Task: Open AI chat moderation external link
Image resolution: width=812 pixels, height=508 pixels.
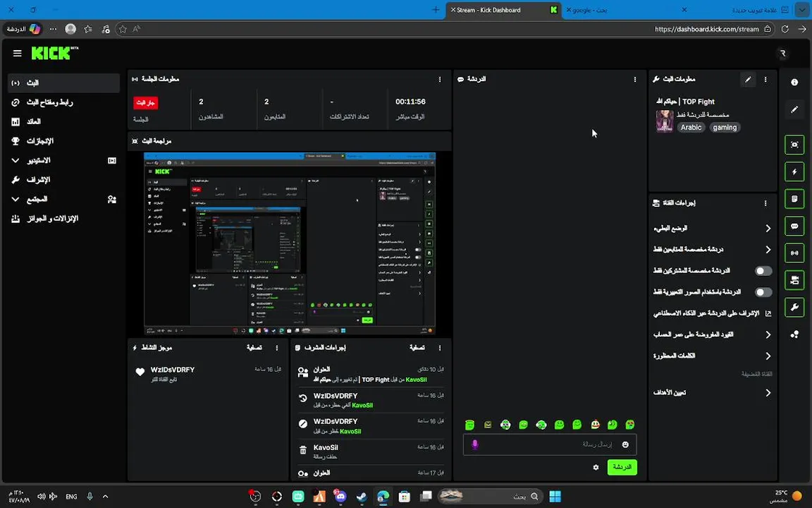Action: [x=768, y=313]
